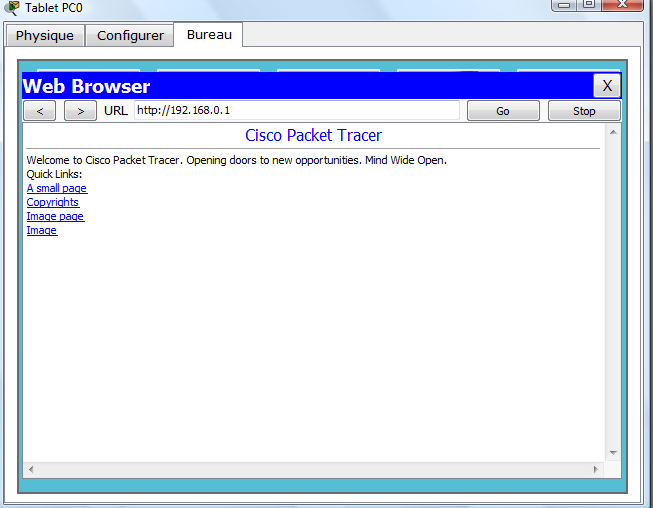Image resolution: width=653 pixels, height=508 pixels.
Task: Minimize the Tablet PC0 window
Action: (564, 5)
